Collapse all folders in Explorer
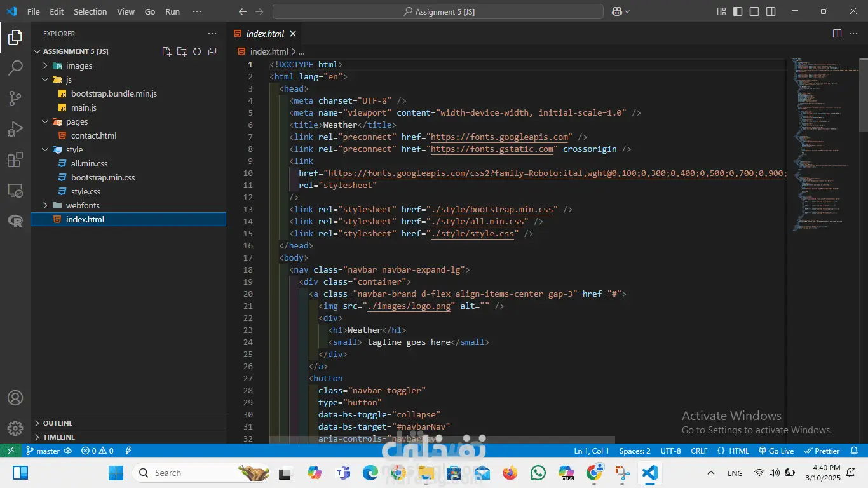868x488 pixels. coord(212,51)
